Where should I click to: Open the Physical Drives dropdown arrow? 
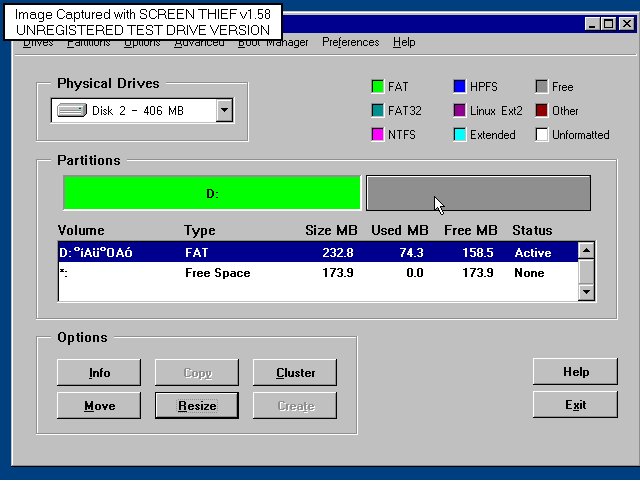(224, 110)
